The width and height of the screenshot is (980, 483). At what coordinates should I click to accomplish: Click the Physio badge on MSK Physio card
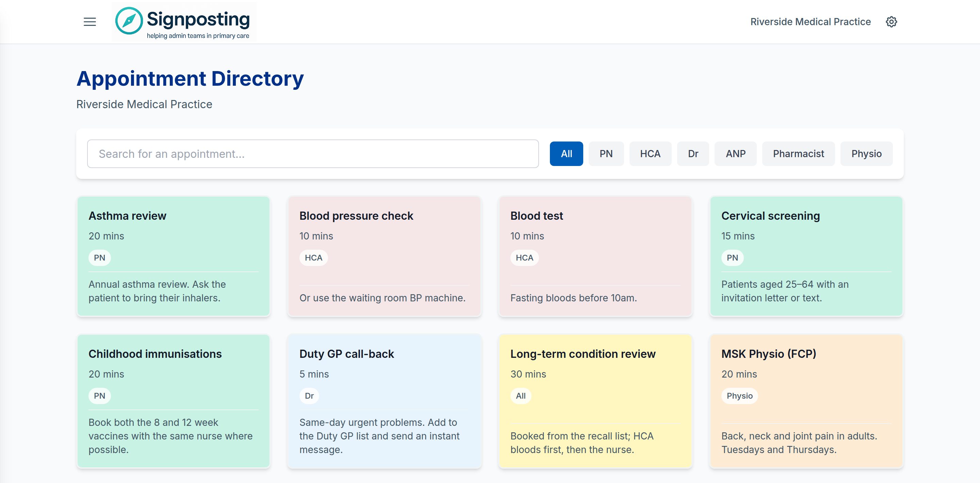tap(739, 396)
